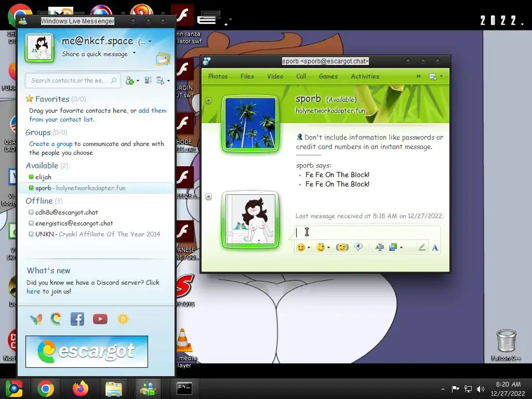Click the Escargot swirl icon in bottom row
This screenshot has width=532, height=399.
click(x=56, y=319)
